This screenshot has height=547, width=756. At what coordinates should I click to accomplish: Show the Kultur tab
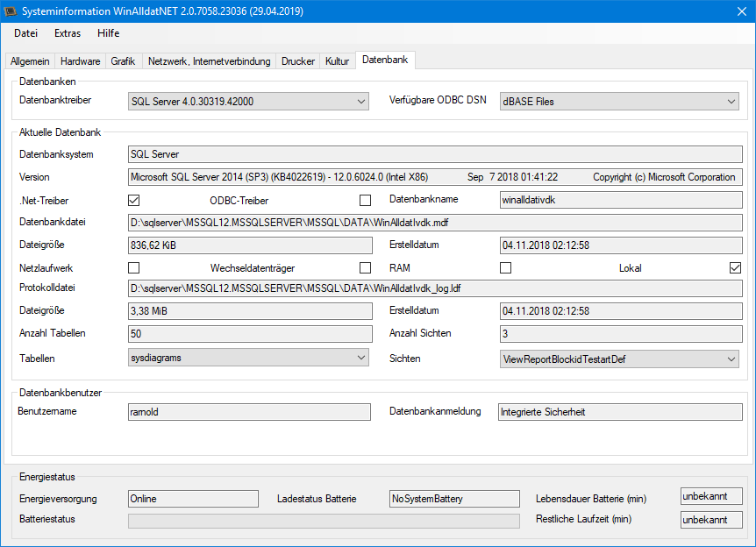coord(337,61)
